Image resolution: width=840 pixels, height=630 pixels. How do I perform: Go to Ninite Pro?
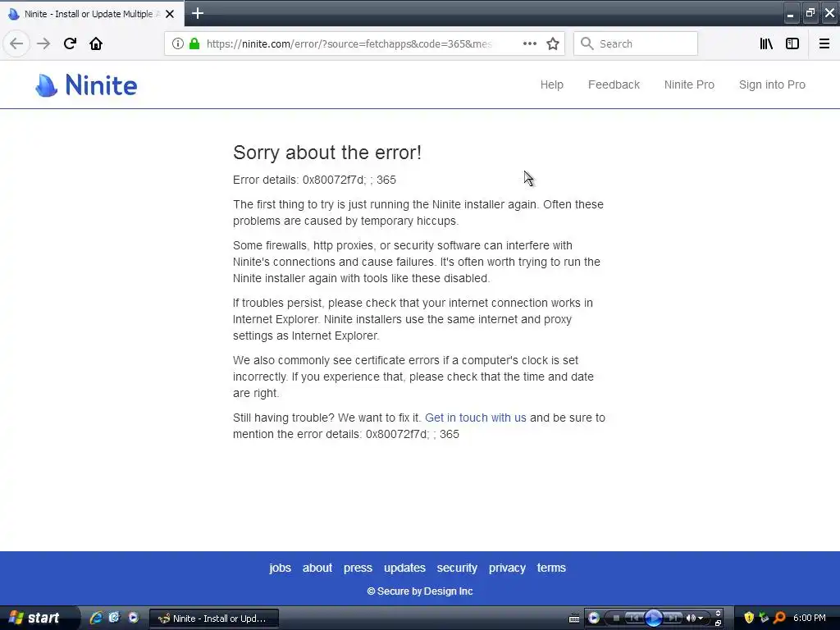pos(689,84)
